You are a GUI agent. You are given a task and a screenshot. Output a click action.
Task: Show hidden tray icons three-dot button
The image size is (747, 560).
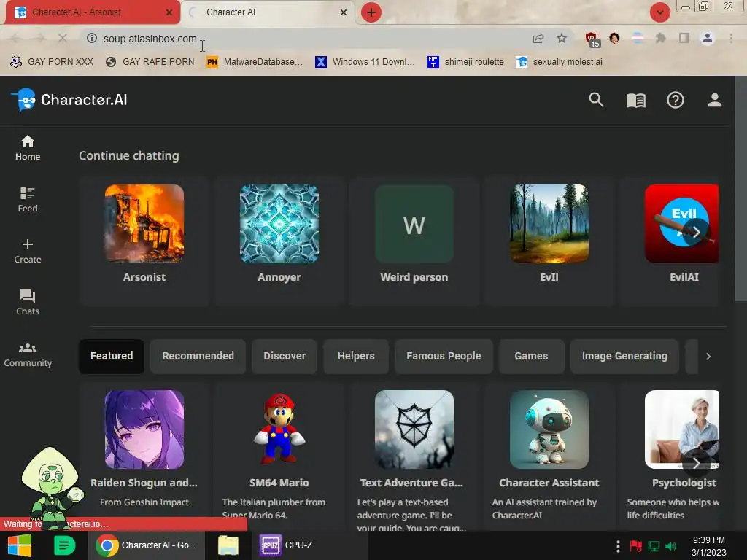[x=617, y=546]
